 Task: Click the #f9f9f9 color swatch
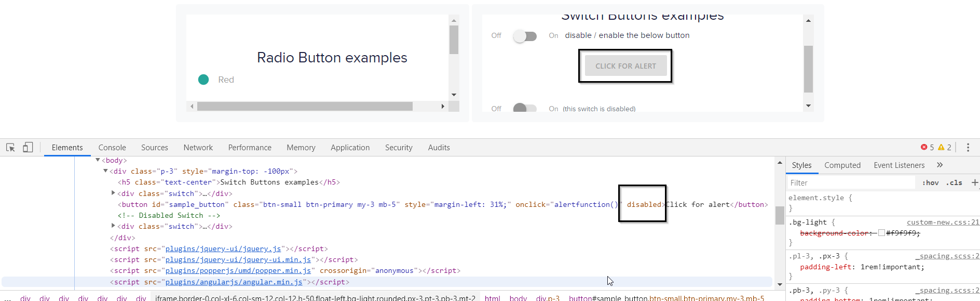coord(881,233)
